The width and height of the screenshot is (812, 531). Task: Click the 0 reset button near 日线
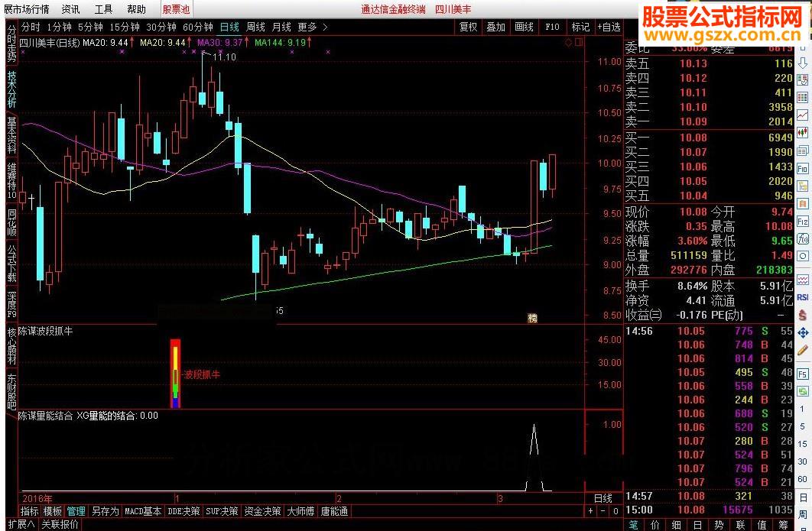615,511
